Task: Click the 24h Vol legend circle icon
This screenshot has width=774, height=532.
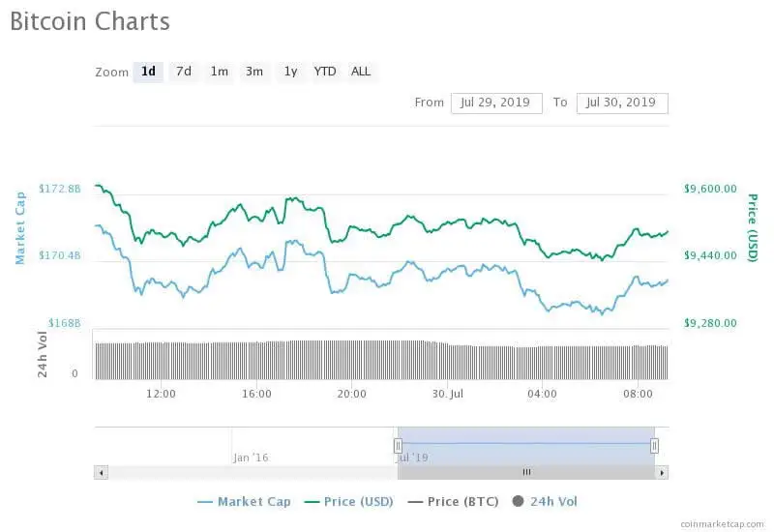Action: 518,501
